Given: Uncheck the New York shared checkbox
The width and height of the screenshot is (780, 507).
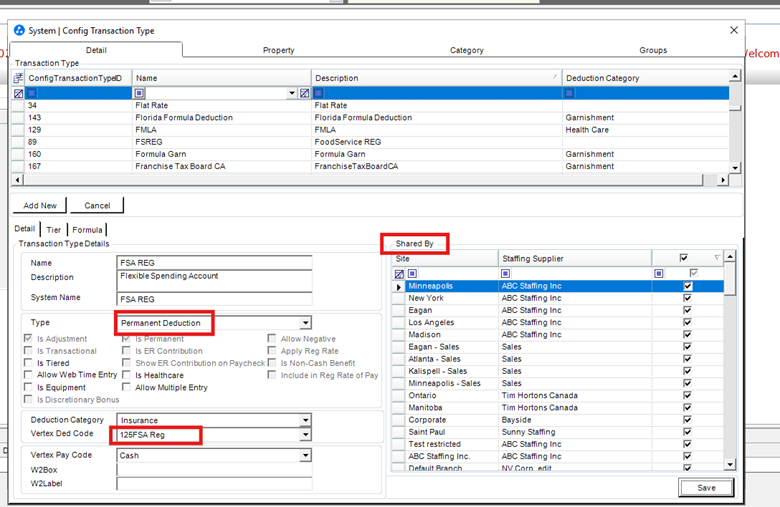Looking at the screenshot, I should [x=687, y=298].
